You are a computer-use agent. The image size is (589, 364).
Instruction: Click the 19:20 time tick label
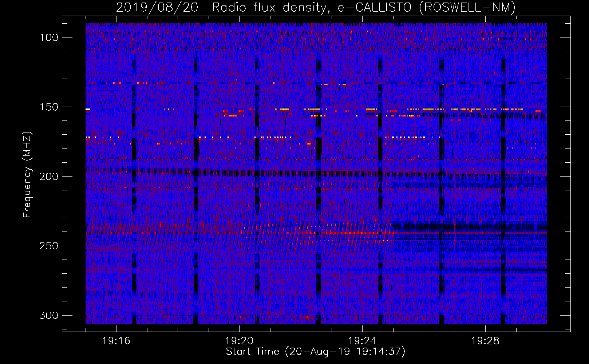239,341
